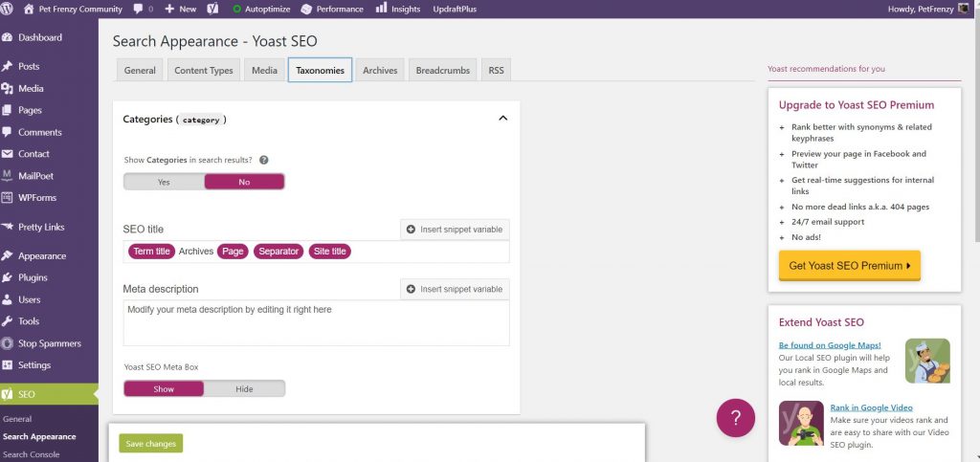This screenshot has width=980, height=462.
Task: Insert snippet variable for Meta description
Action: point(455,289)
